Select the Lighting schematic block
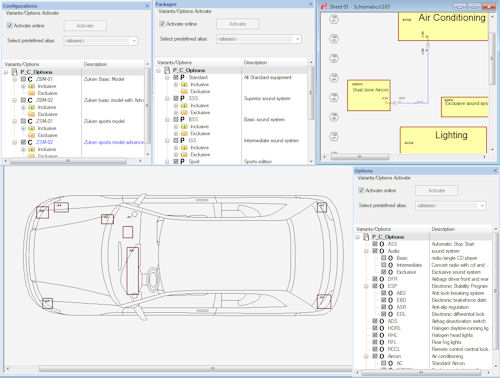This screenshot has height=378, width=500. [443, 140]
